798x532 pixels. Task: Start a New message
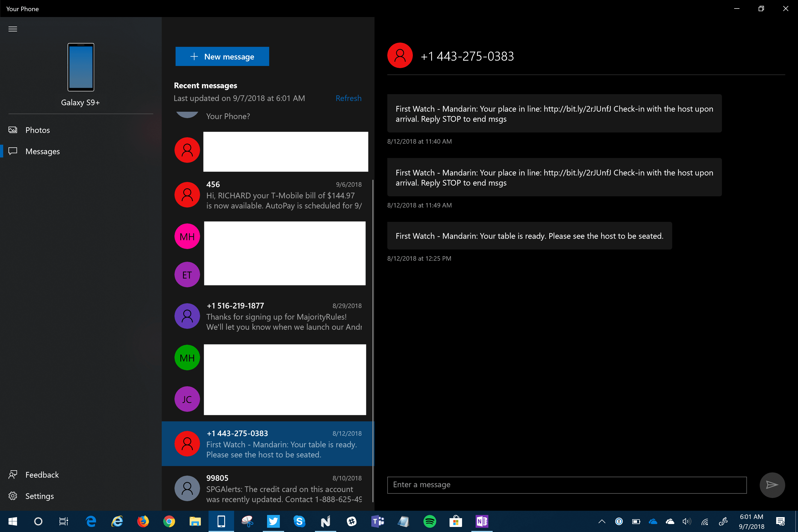(222, 57)
